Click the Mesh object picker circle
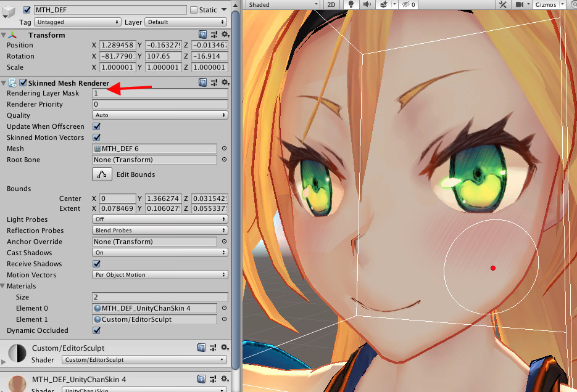 [224, 149]
